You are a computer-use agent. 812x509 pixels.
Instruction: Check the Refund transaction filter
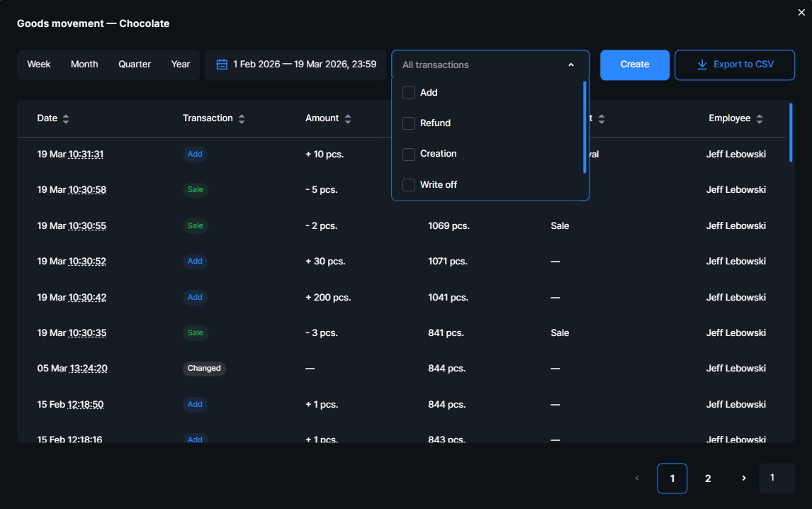pos(409,123)
